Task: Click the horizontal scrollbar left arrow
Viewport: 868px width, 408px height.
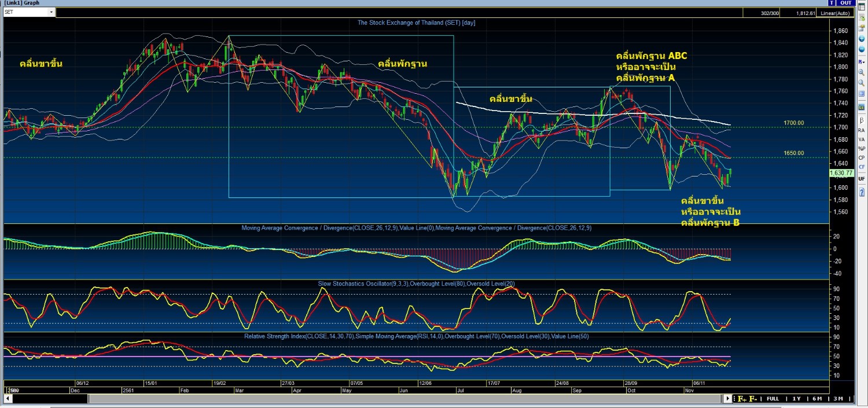Action: pyautogui.click(x=7, y=399)
